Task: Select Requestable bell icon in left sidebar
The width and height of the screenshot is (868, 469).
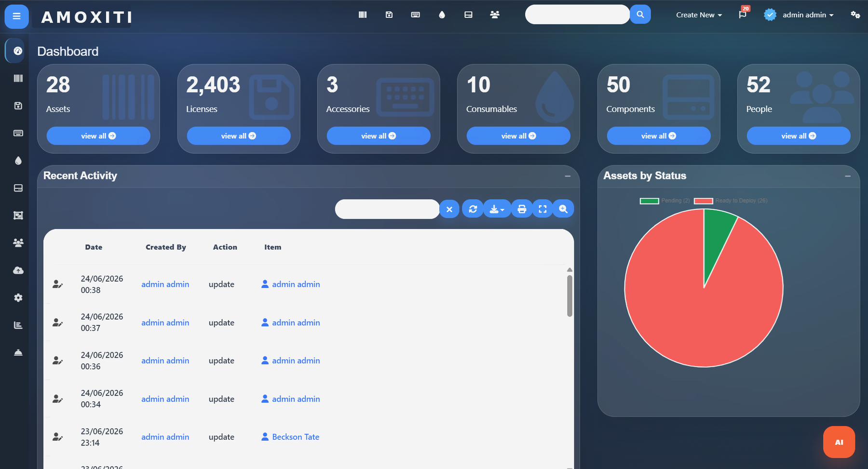Action: click(18, 353)
